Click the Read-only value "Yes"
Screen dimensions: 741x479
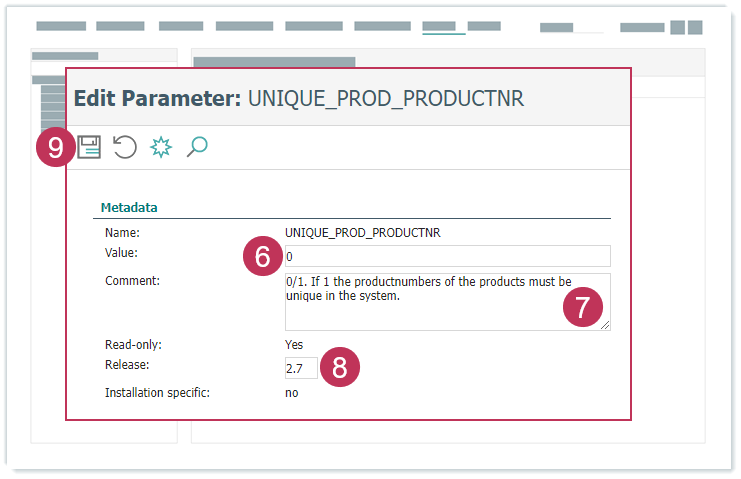294,345
